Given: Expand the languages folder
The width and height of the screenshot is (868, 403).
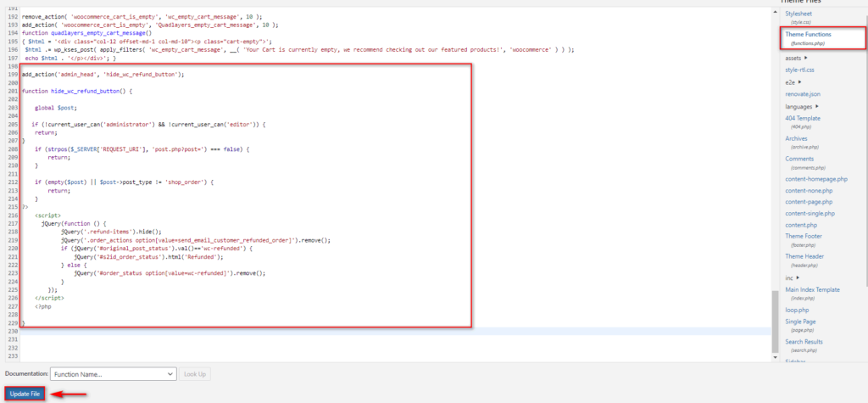Looking at the screenshot, I should (800, 106).
